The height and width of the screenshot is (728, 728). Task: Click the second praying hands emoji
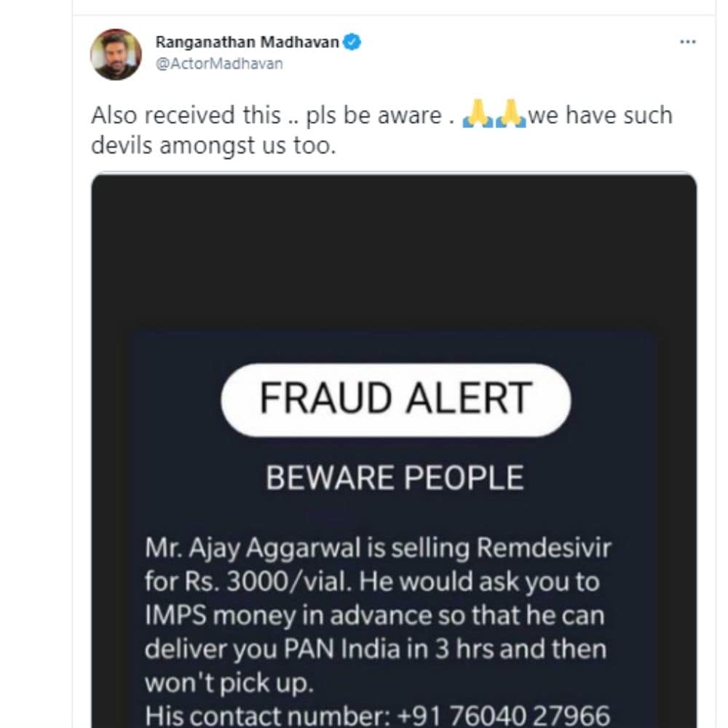510,115
